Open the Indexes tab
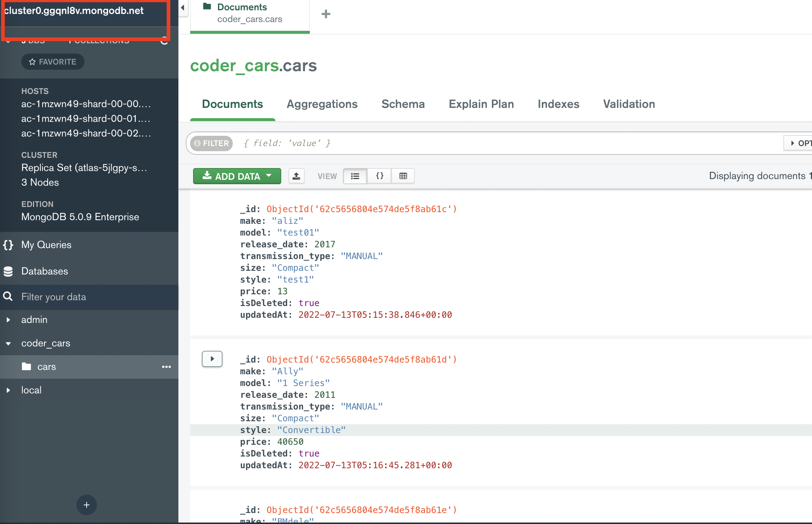Screen dimensions: 812x524 [558, 104]
